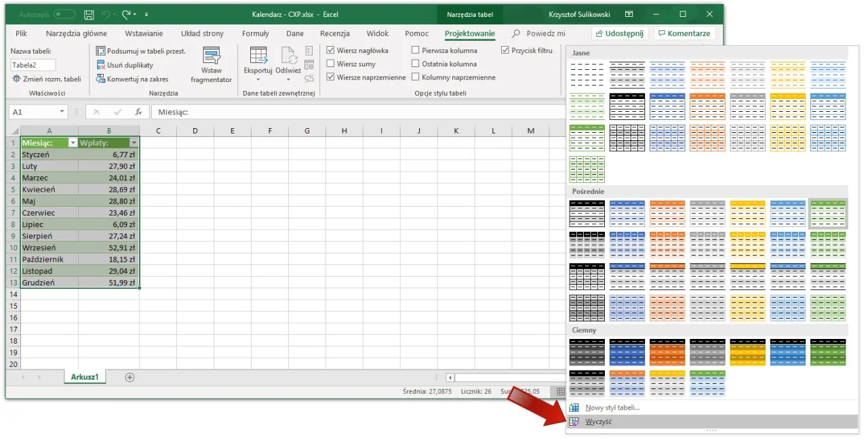Add a new sheet with plus icon
This screenshot has width=868, height=442.
[x=130, y=377]
